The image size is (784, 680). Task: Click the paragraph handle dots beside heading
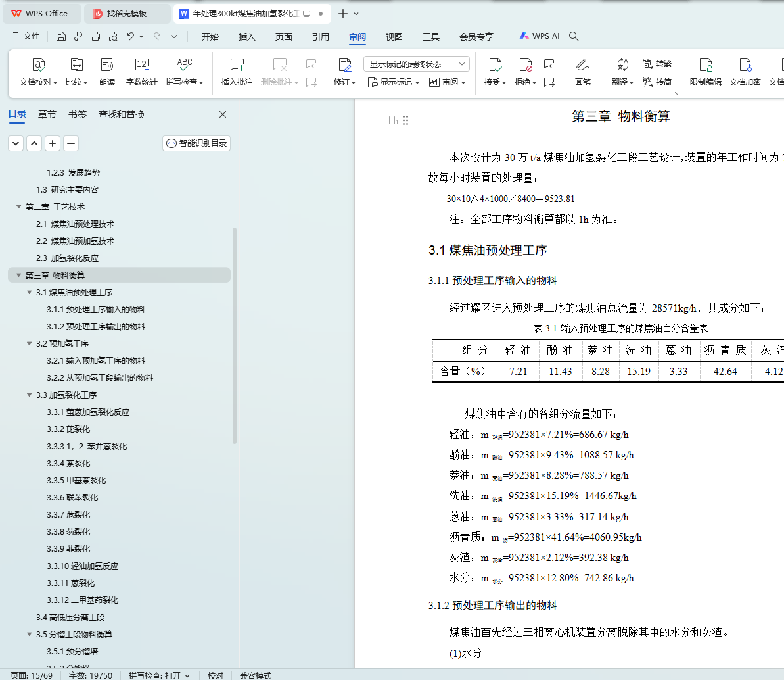tap(405, 120)
